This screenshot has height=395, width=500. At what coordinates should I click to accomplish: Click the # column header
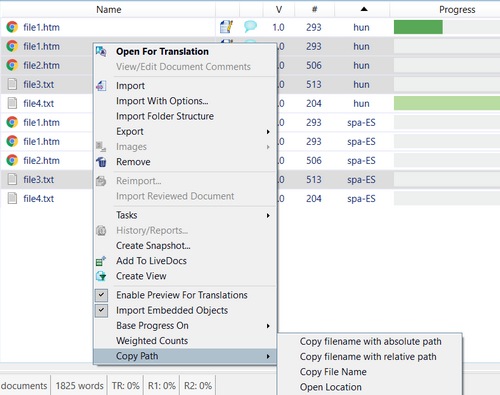coord(314,10)
